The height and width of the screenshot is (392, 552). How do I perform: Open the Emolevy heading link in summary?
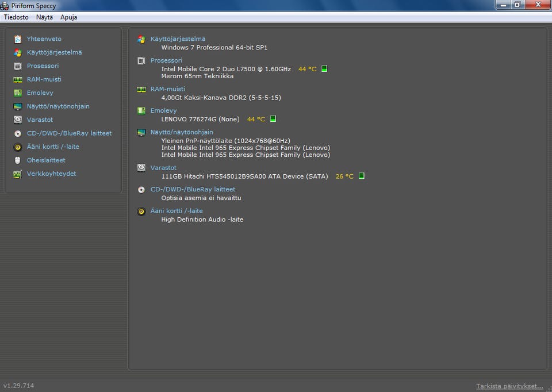pyautogui.click(x=163, y=110)
